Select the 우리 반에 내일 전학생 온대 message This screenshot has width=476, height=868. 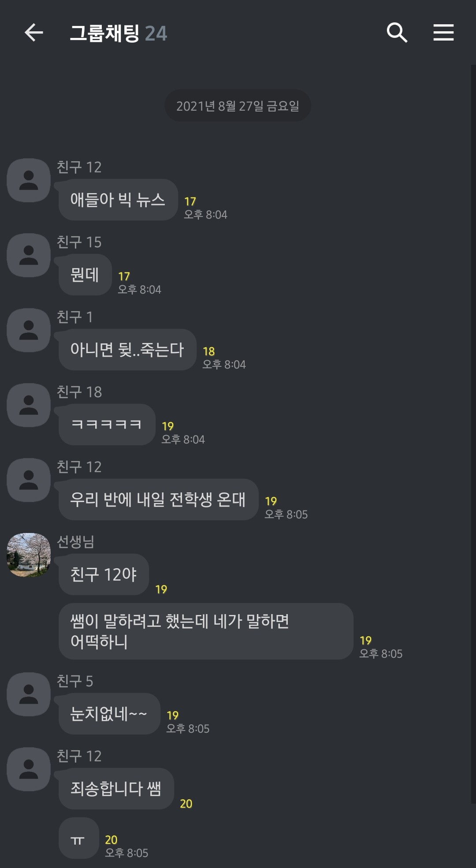tap(159, 499)
